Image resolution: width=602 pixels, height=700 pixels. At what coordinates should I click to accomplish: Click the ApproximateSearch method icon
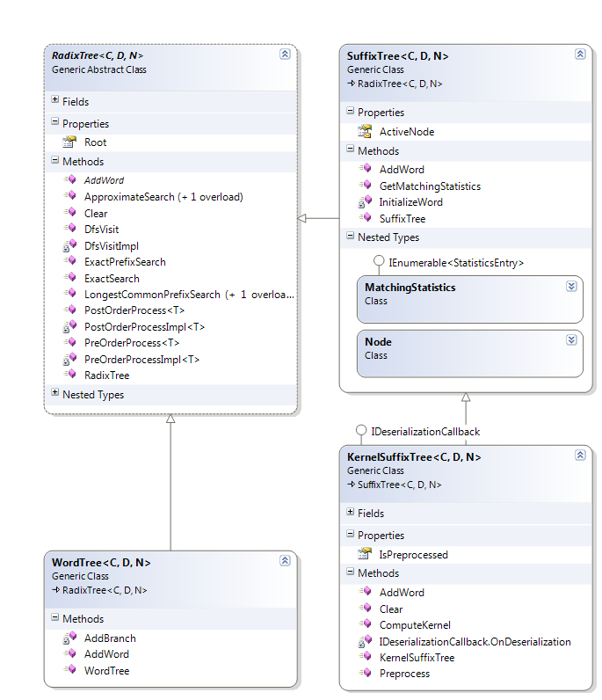point(69,195)
